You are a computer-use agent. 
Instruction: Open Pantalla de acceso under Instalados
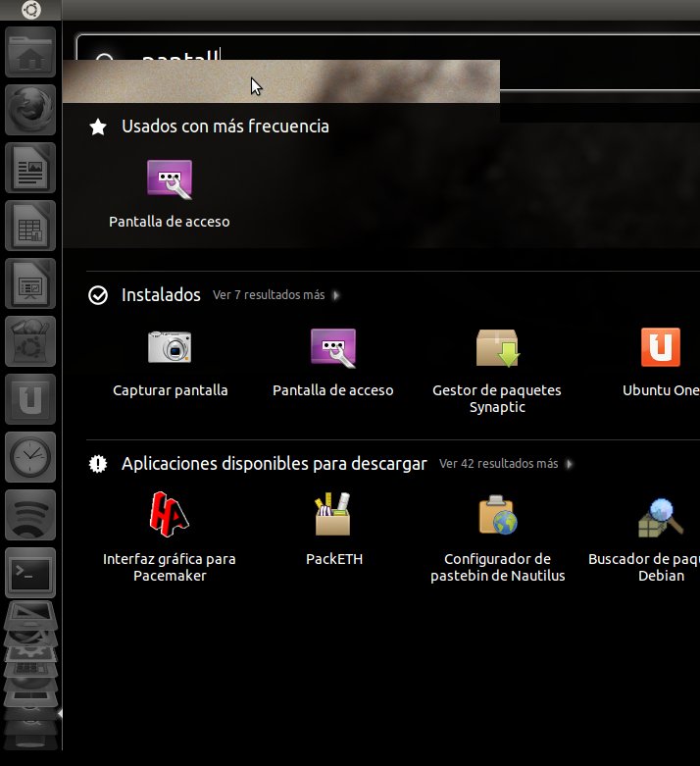pos(333,364)
